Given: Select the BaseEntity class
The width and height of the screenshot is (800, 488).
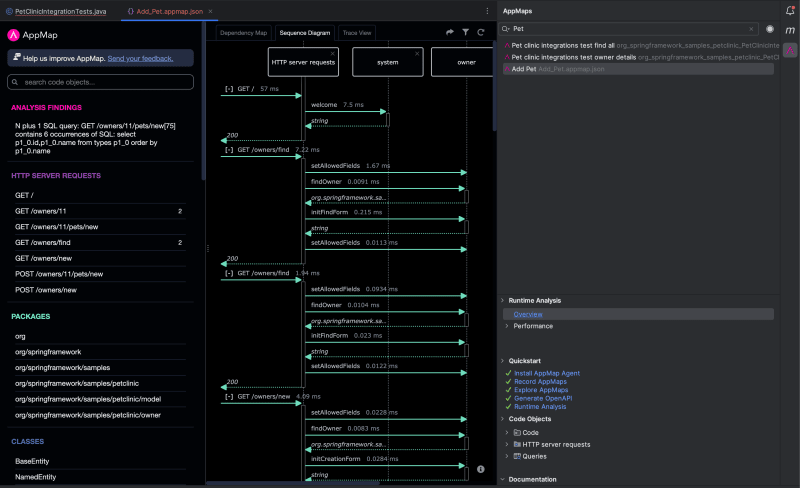Looking at the screenshot, I should 98,461.
